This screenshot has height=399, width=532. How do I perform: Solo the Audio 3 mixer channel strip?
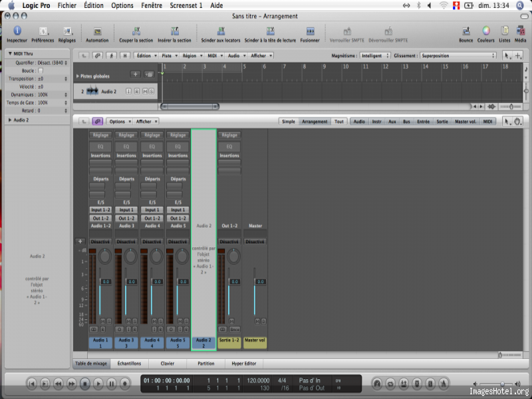click(x=135, y=321)
